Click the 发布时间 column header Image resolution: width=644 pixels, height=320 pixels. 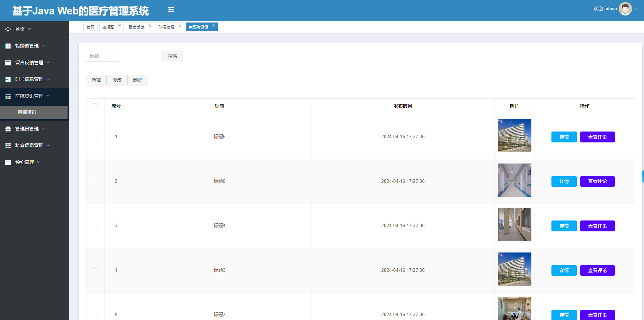click(403, 106)
